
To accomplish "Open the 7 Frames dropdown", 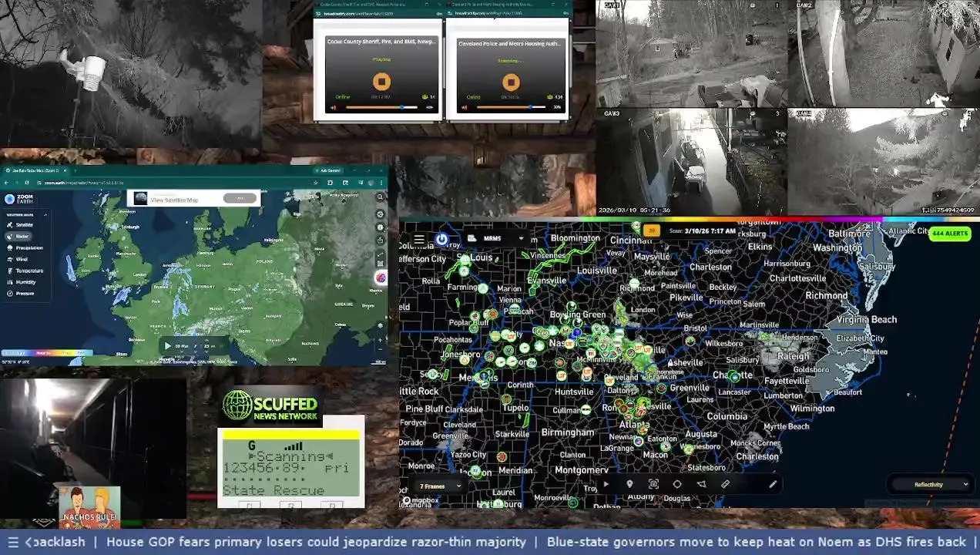I will 439,486.
